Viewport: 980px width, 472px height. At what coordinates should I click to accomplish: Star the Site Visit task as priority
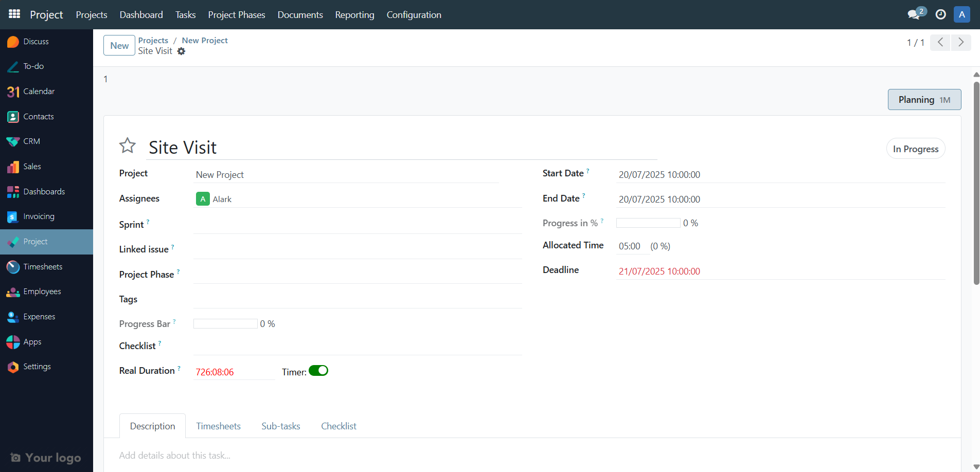tap(128, 146)
